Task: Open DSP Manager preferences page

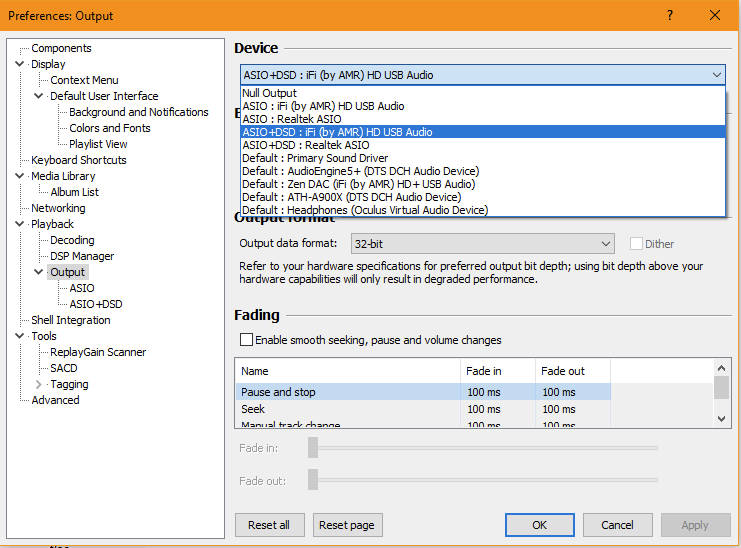Action: tap(82, 256)
